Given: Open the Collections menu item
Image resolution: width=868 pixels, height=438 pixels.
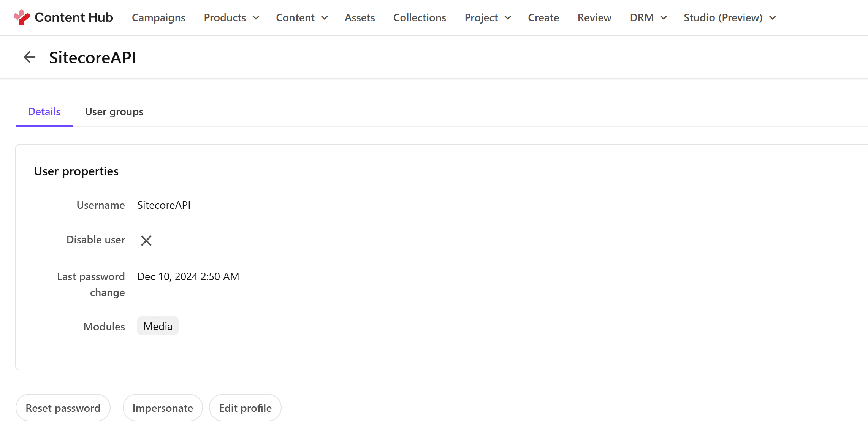Looking at the screenshot, I should click(x=420, y=18).
